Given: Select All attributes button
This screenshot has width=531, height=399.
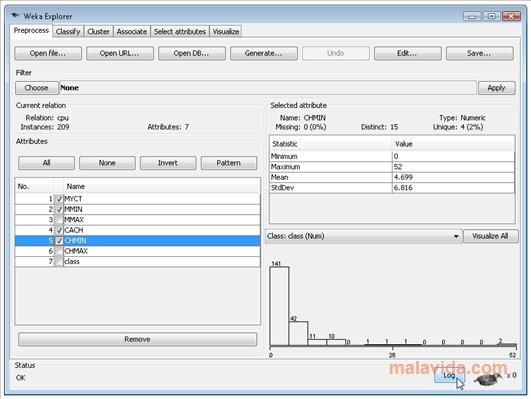Looking at the screenshot, I should (46, 163).
